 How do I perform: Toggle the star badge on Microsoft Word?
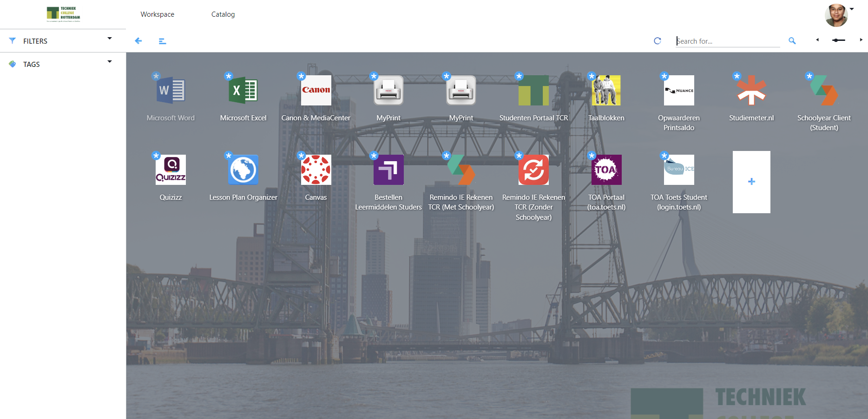tap(156, 76)
